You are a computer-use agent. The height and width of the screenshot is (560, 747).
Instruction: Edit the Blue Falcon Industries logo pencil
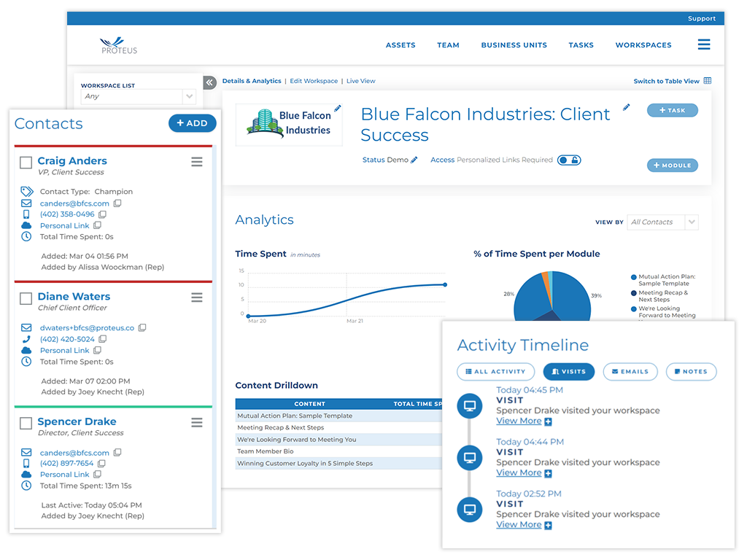coord(337,109)
